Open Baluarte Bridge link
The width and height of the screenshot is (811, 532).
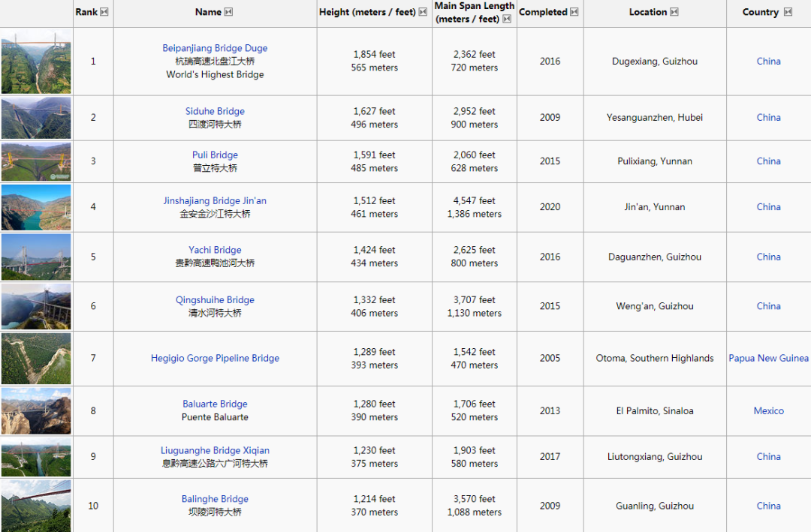tap(215, 404)
